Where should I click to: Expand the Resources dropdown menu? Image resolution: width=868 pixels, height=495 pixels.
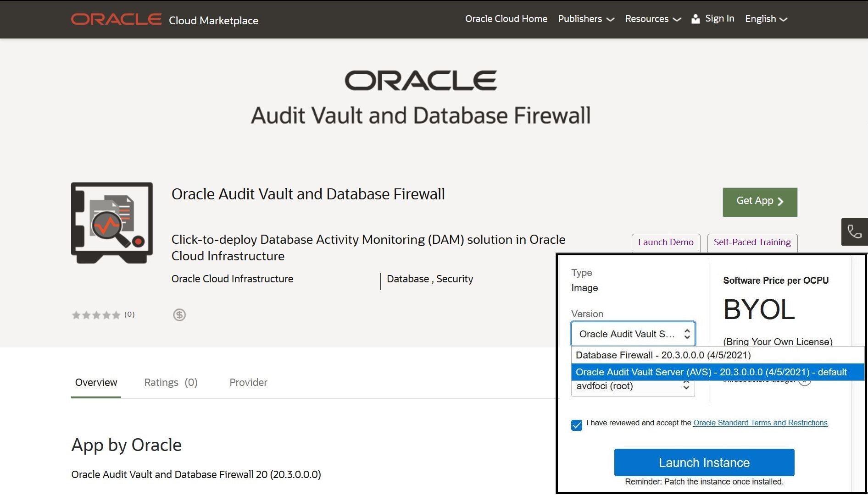pyautogui.click(x=652, y=19)
